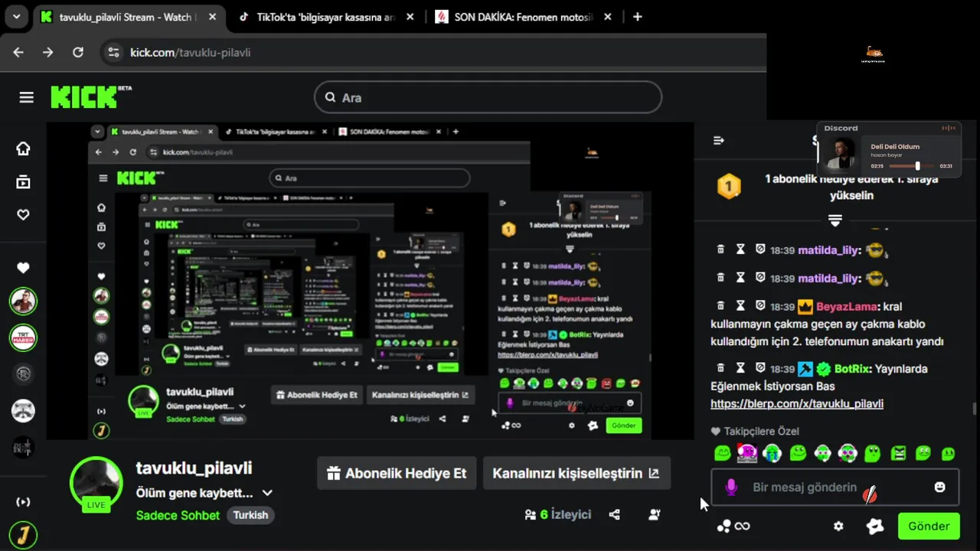Open the browser tab search dropdown
Image resolution: width=980 pixels, height=551 pixels.
(x=16, y=16)
